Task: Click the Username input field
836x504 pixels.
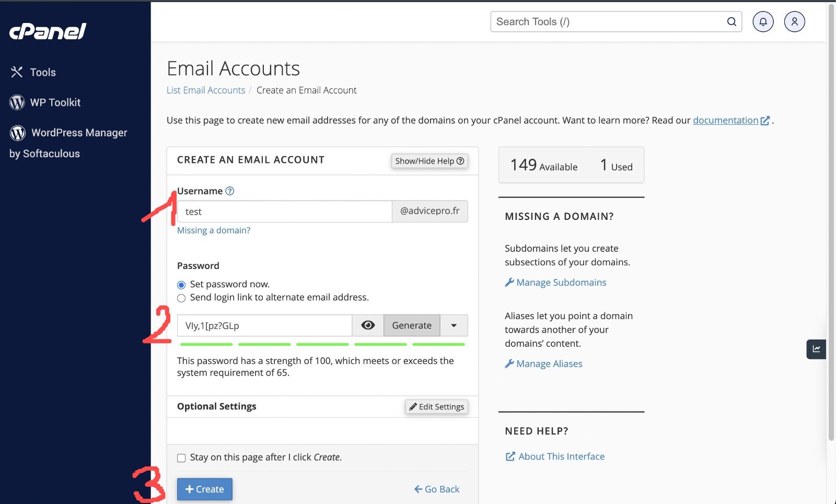Action: pyautogui.click(x=285, y=212)
